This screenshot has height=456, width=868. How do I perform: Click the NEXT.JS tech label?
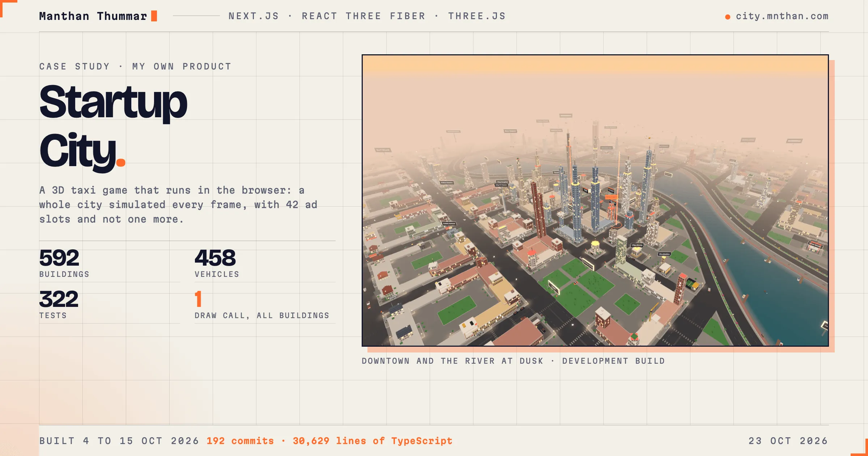coord(254,16)
